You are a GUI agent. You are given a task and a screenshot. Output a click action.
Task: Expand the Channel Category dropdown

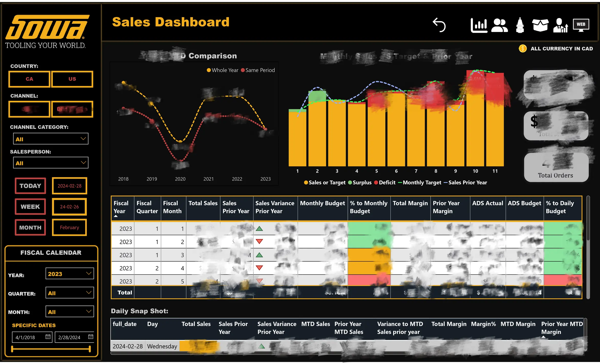(51, 139)
